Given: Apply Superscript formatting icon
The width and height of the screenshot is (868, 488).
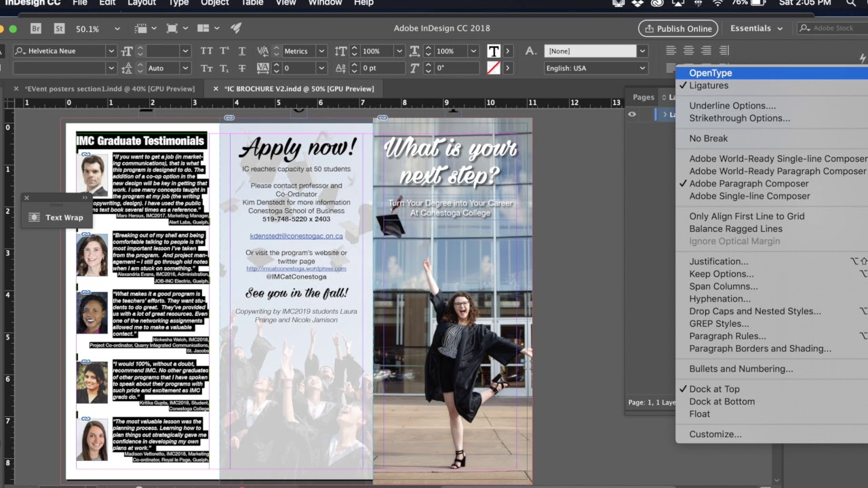Looking at the screenshot, I should pyautogui.click(x=224, y=51).
